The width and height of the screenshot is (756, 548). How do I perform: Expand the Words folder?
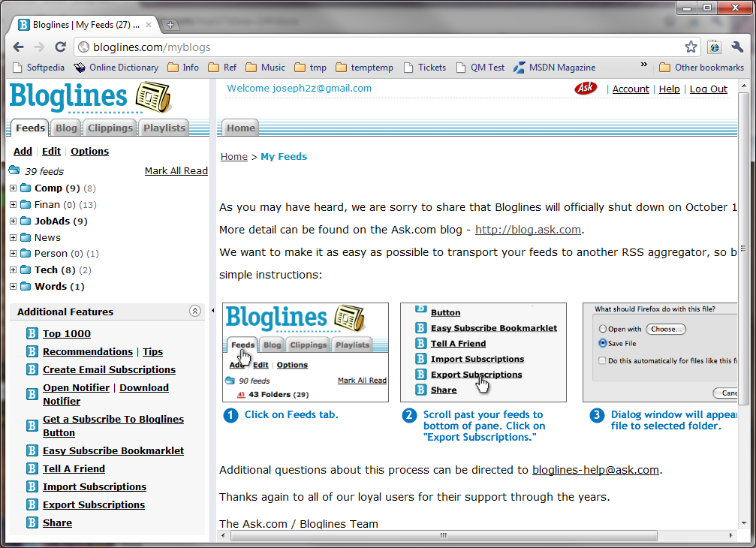coord(13,286)
